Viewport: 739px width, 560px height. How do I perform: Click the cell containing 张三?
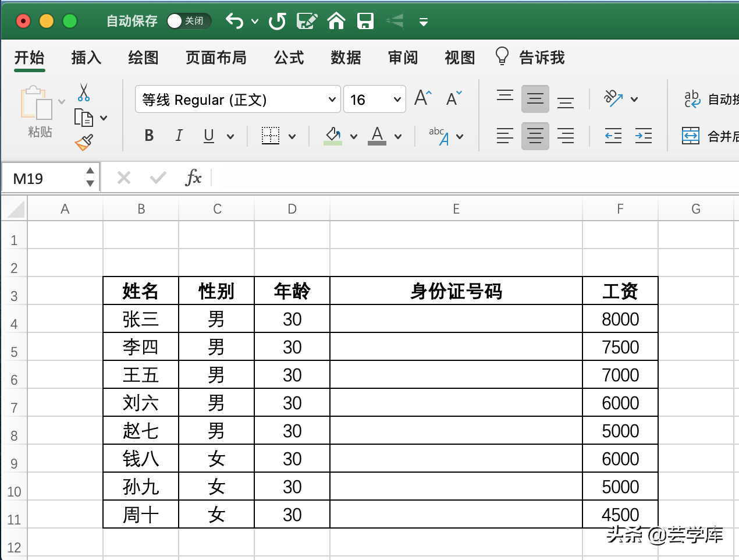[x=141, y=319]
